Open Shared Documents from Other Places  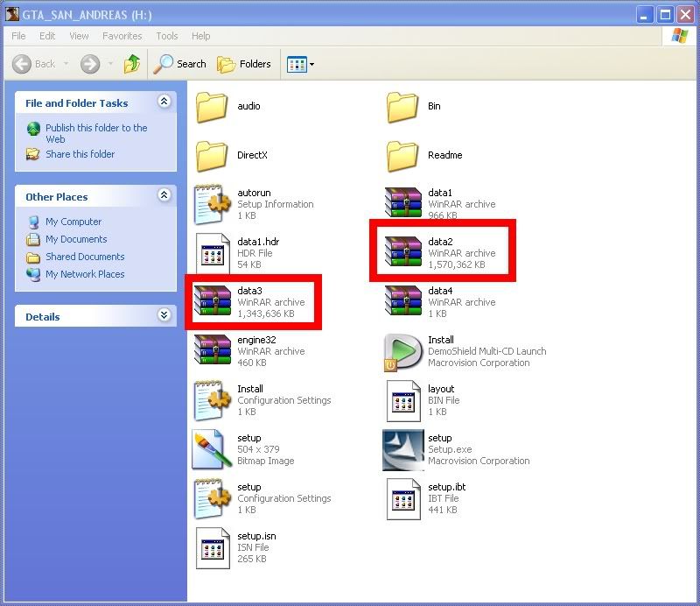click(x=75, y=257)
